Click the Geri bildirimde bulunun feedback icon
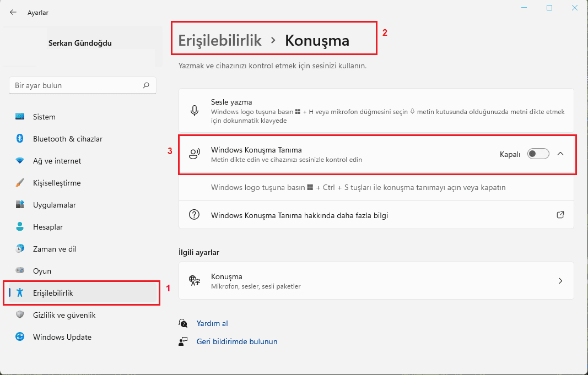Screen dimensions: 588x375 pyautogui.click(x=183, y=341)
